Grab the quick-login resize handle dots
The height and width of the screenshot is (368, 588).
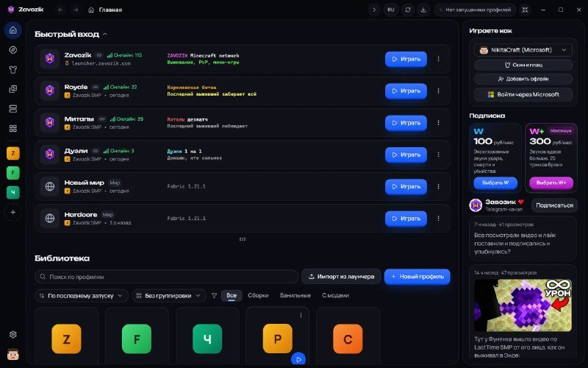[x=243, y=239]
